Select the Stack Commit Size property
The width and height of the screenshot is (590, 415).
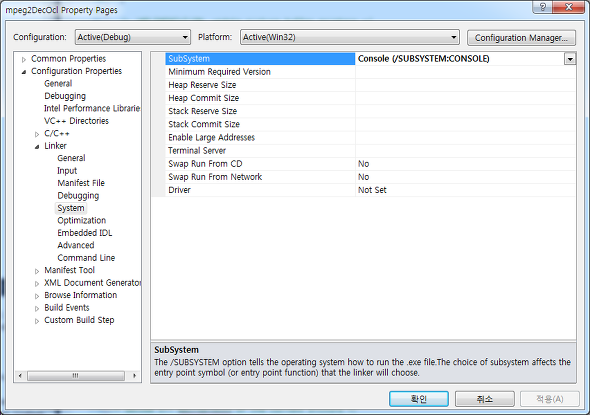(260, 124)
